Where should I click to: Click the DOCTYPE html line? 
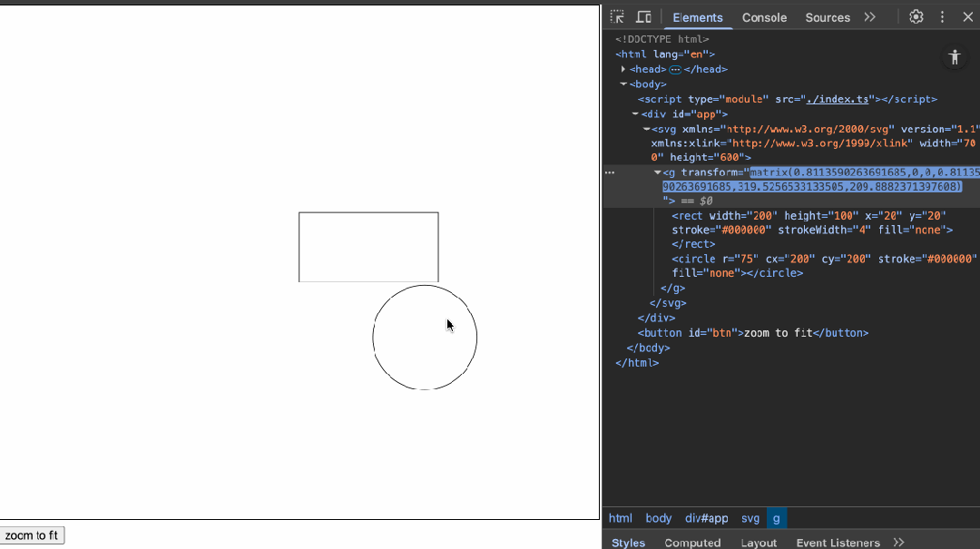pos(661,39)
